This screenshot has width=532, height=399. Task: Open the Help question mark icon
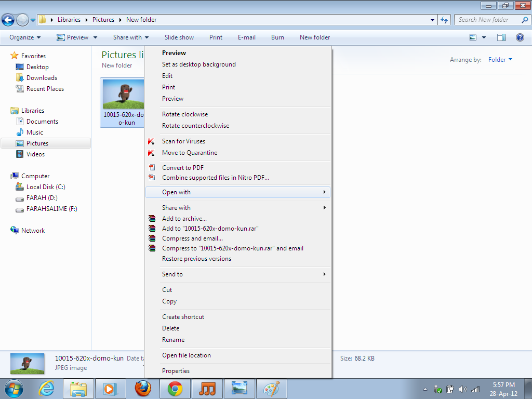[x=520, y=37]
